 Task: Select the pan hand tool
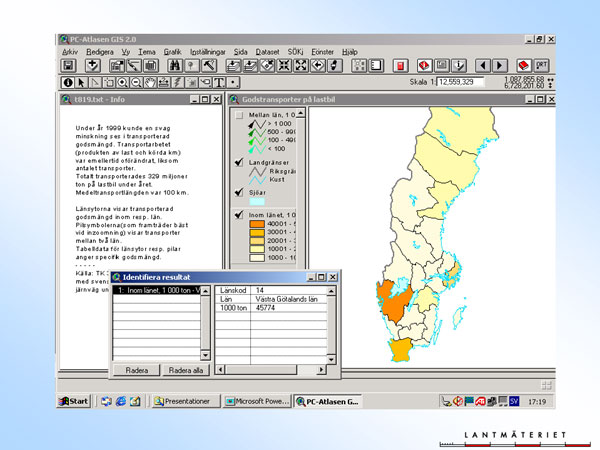tap(150, 82)
